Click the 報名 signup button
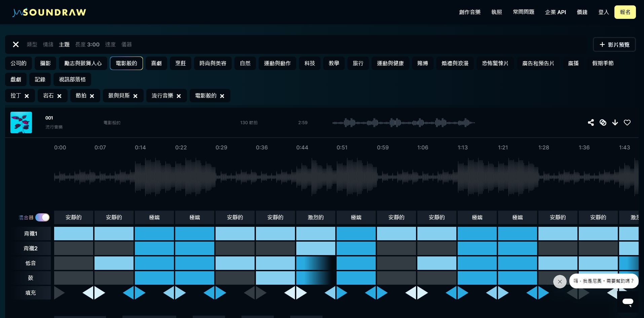644x318 pixels. [625, 12]
